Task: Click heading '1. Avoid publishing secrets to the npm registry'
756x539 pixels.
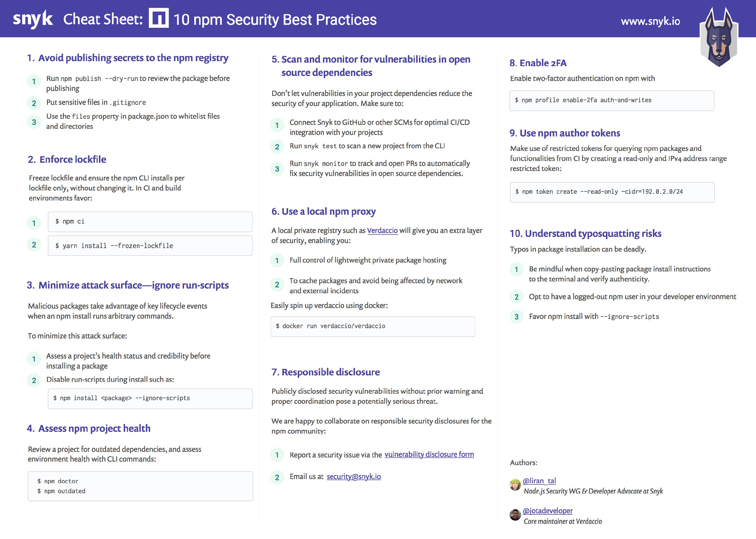Action: (128, 58)
